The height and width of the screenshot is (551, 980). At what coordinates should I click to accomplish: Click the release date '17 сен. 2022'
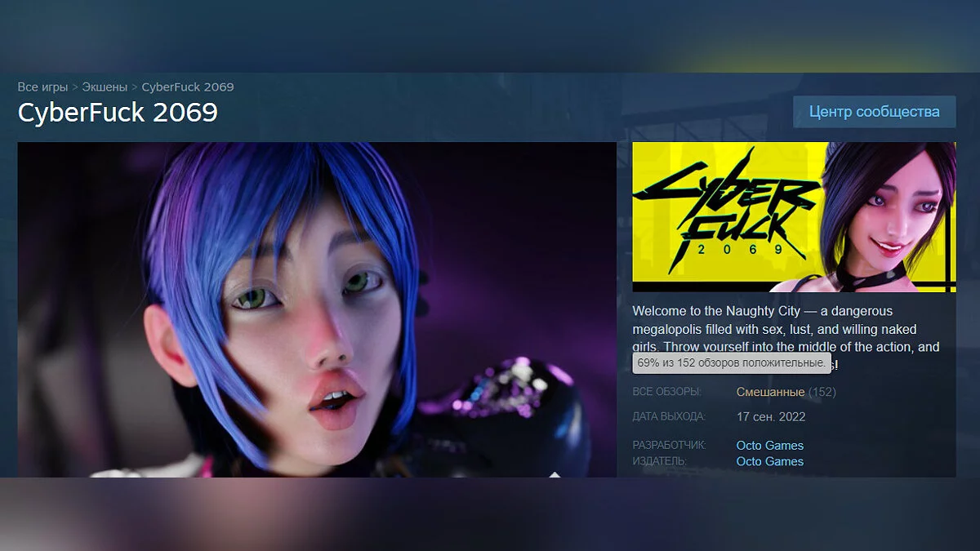tap(771, 416)
